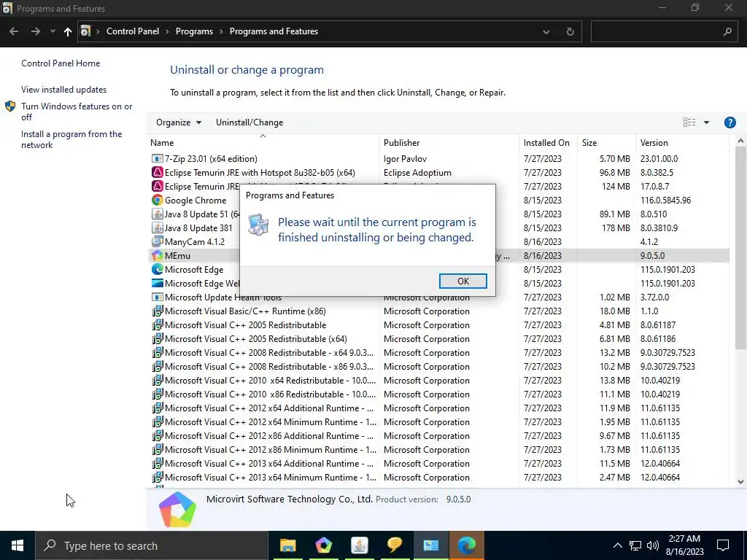747x560 pixels.
Task: Click the search magnifier icon in search box
Action: pos(727,31)
